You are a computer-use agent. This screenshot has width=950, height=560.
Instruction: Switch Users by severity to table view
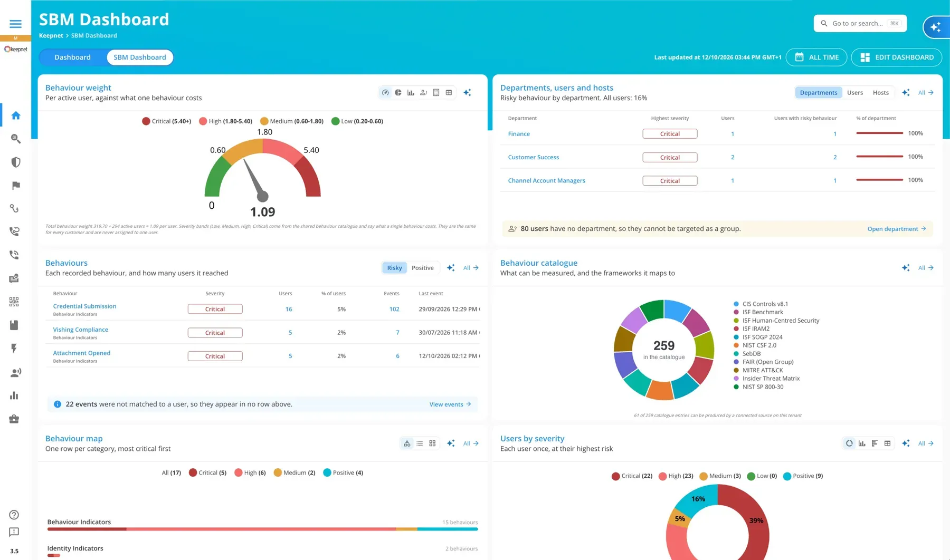pos(887,443)
